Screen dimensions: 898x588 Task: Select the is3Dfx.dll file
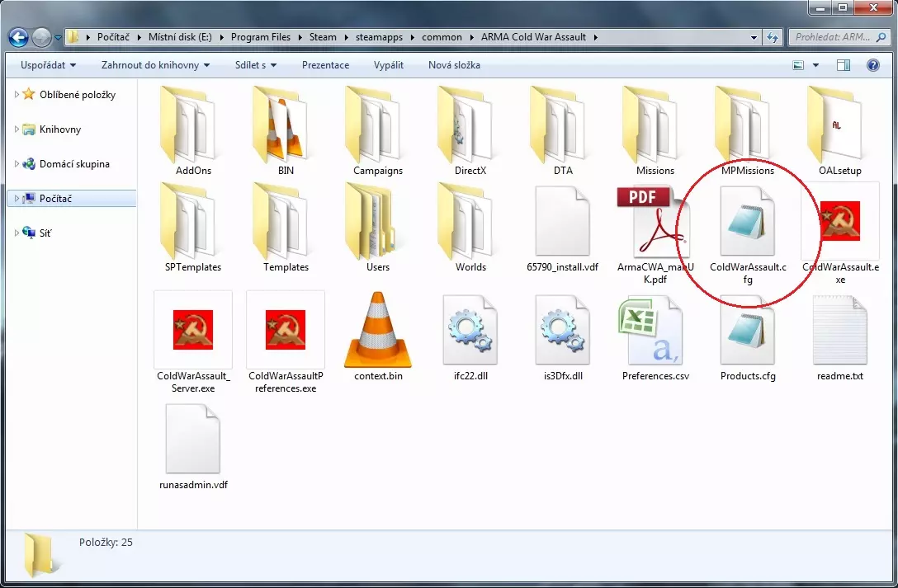click(x=563, y=336)
